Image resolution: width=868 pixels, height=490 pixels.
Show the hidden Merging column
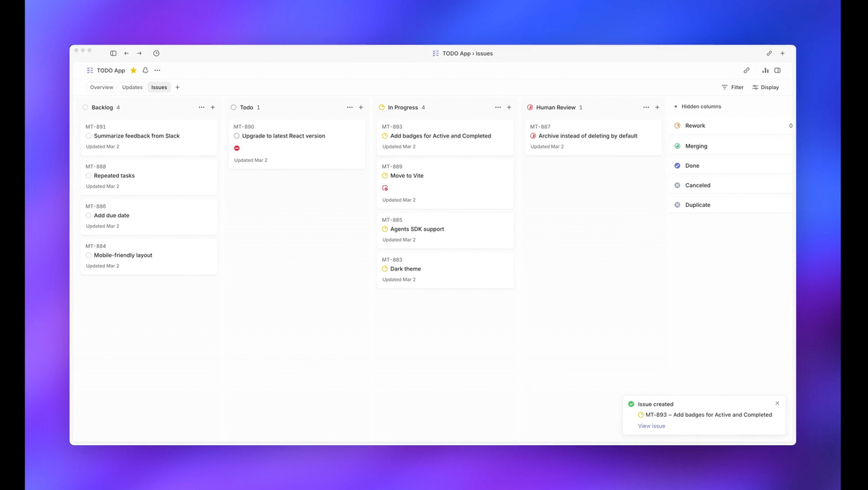(x=733, y=146)
